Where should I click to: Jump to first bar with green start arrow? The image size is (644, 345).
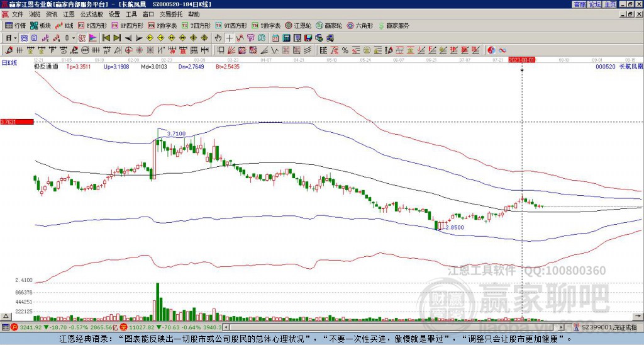[x=106, y=38]
